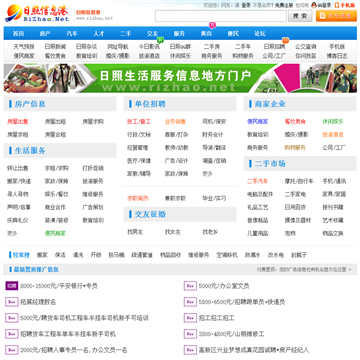This screenshot has height=360, width=360.
Task: Click the 兼职求职 link
Action: pyautogui.click(x=175, y=198)
